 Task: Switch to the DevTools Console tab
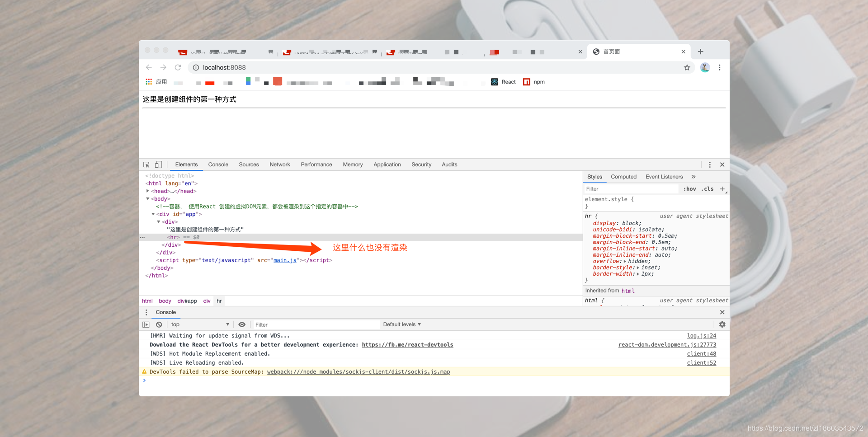coord(218,164)
